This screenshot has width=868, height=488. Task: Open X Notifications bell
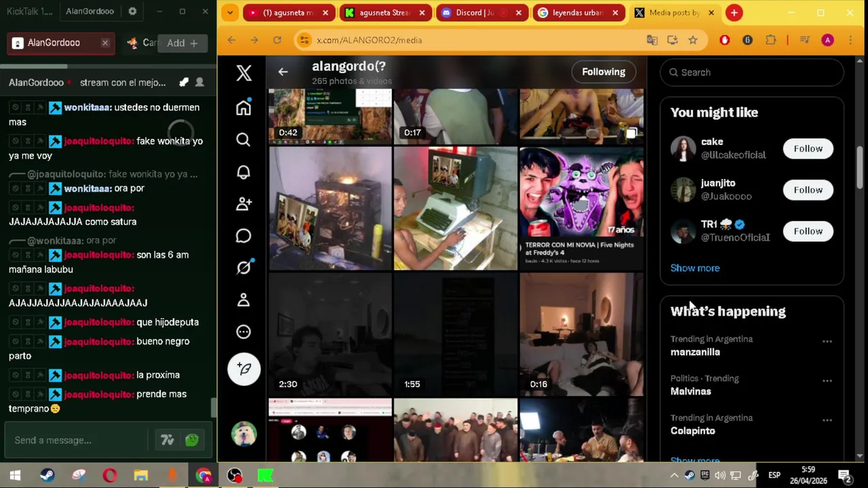[x=243, y=171]
